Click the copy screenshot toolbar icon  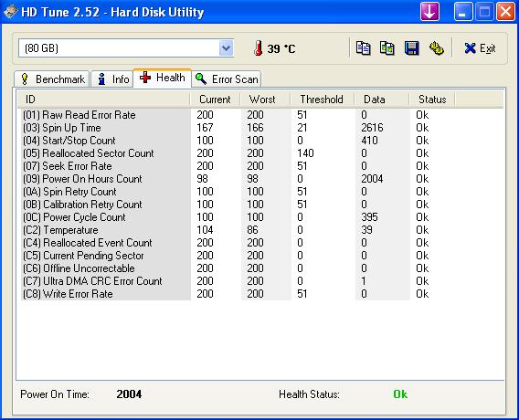click(387, 48)
